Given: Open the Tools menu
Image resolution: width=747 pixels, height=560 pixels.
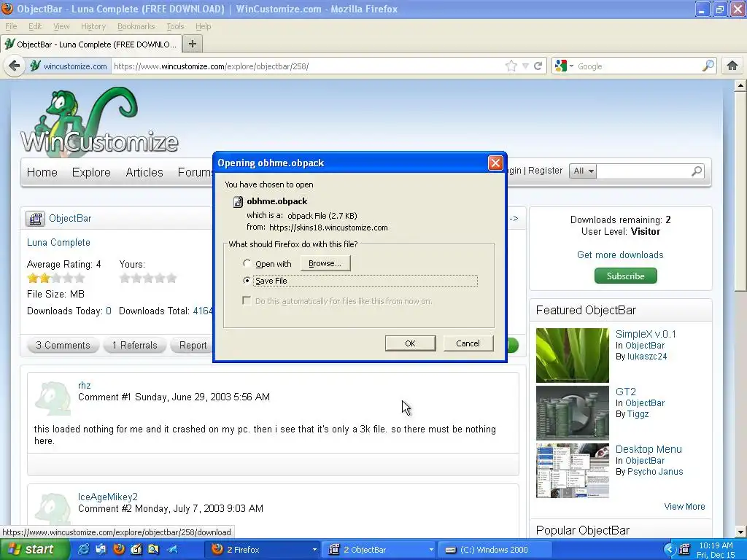Looking at the screenshot, I should click(175, 26).
